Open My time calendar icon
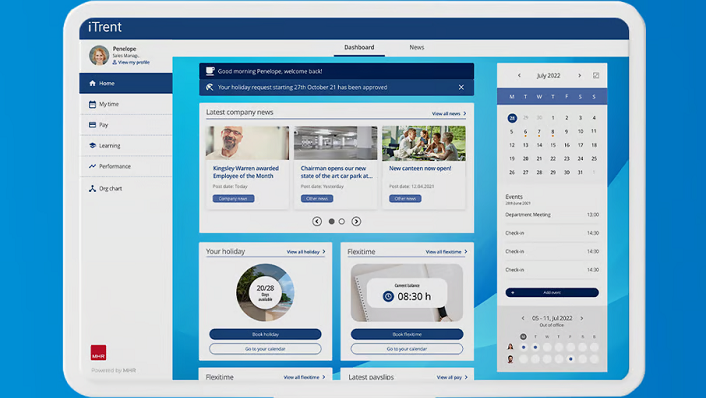Viewport: 706px width, 398px height. pyautogui.click(x=92, y=104)
